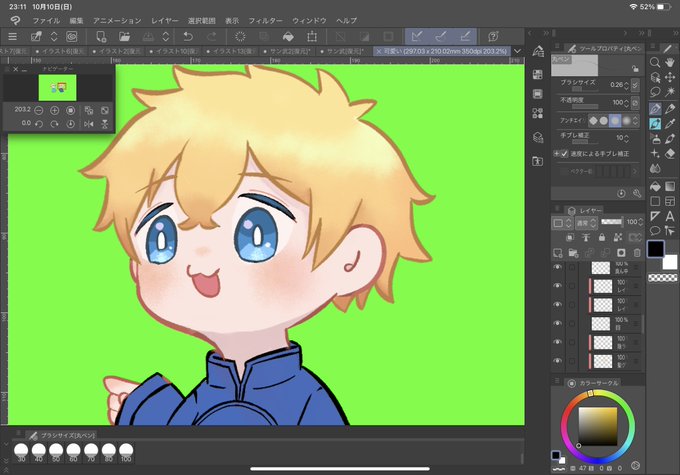
Task: Select the hand move tool
Action: (x=670, y=63)
